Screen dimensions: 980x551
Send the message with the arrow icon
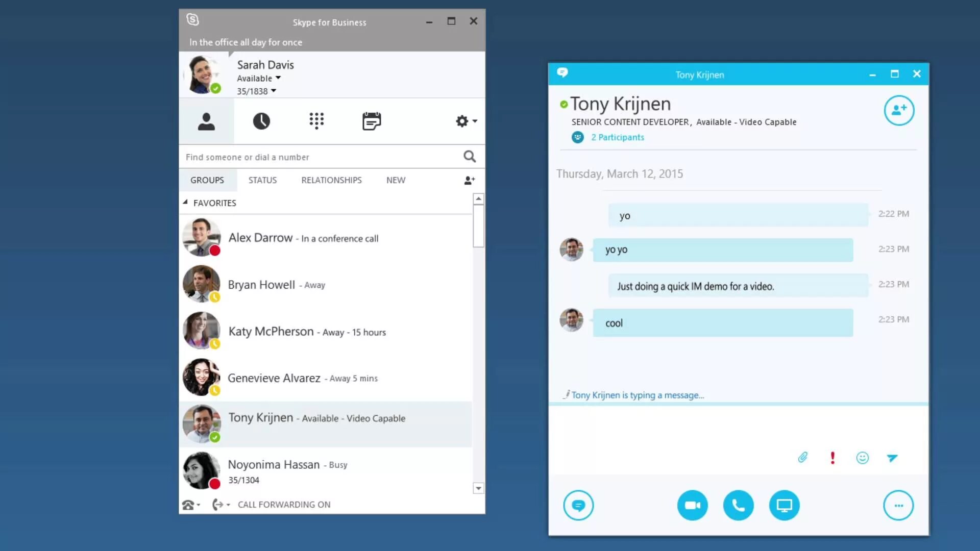892,458
